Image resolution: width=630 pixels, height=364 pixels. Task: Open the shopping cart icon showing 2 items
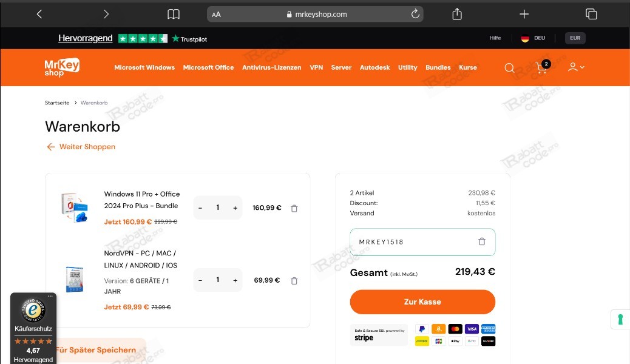coord(541,68)
